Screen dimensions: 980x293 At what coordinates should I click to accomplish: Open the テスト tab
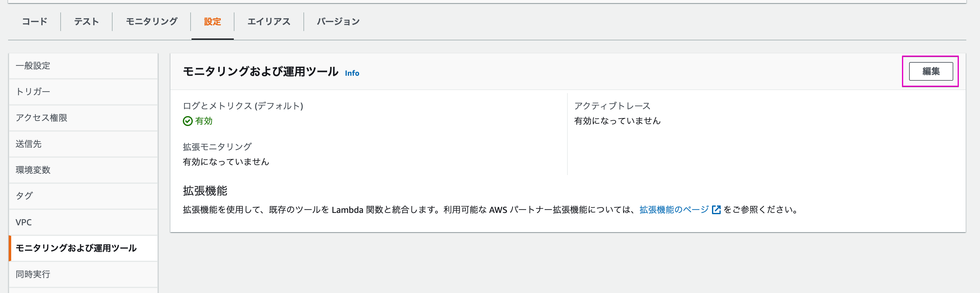point(86,22)
